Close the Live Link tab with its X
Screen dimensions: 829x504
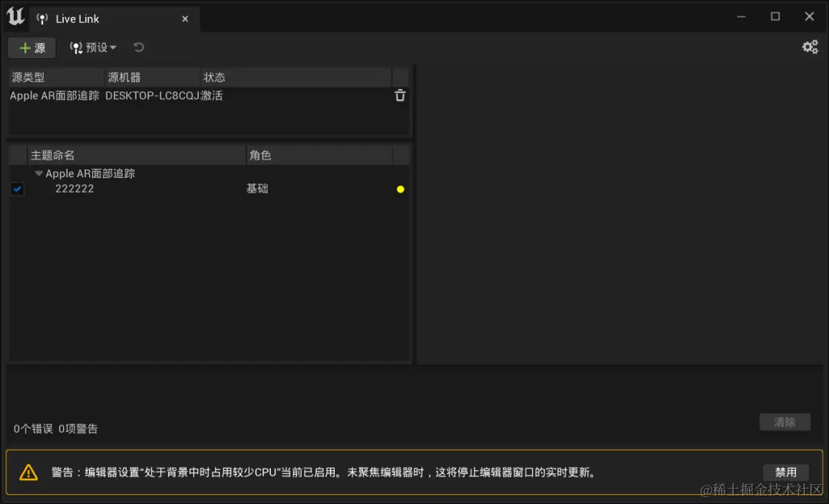(185, 18)
